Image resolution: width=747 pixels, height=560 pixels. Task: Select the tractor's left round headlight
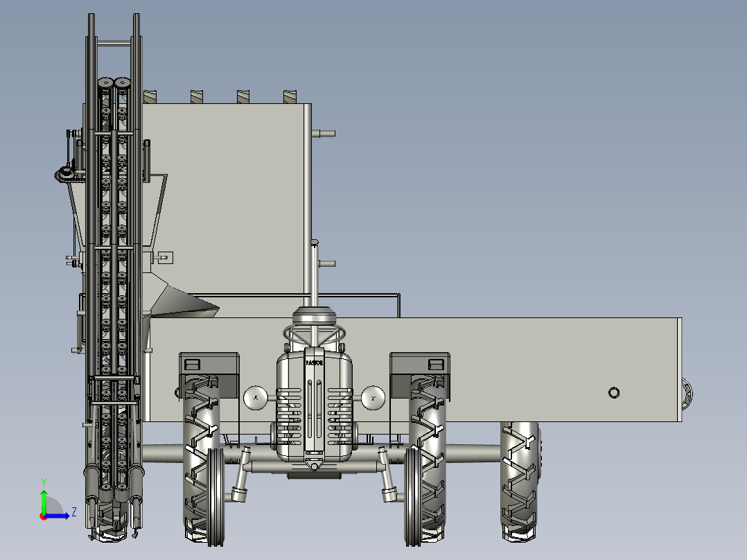(255, 398)
